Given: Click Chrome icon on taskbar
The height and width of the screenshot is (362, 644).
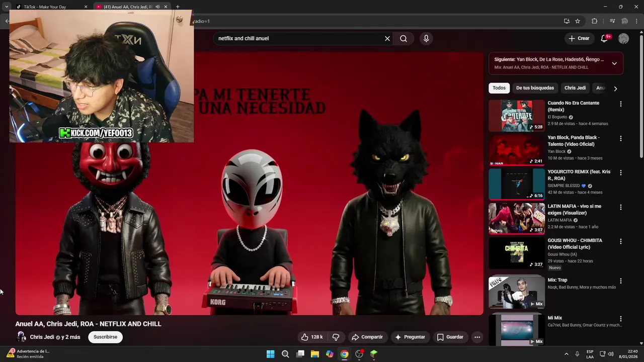Looking at the screenshot, I should [x=344, y=354].
